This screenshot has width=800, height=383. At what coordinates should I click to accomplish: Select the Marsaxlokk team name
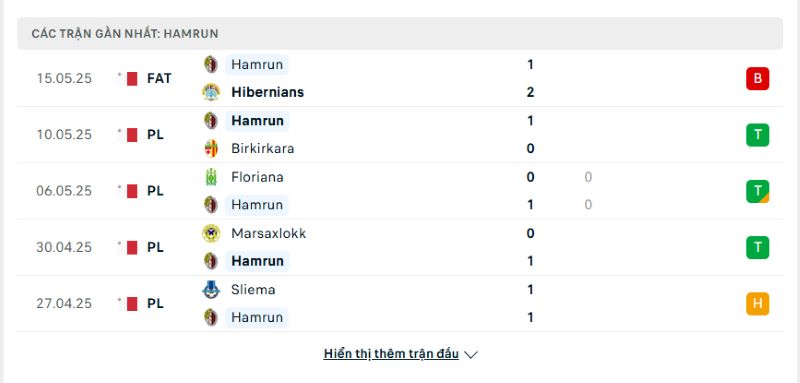pyautogui.click(x=268, y=234)
